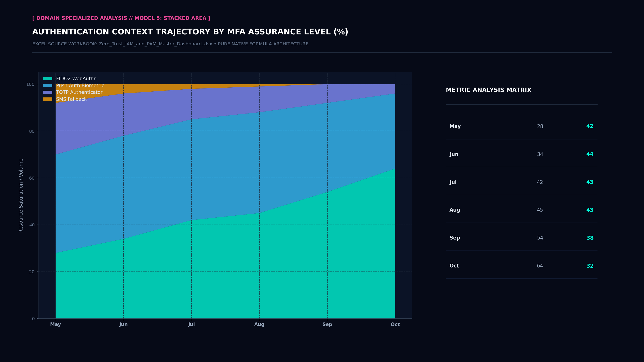Click highlighted 44 in the Jun row
The width and height of the screenshot is (644, 362).
tap(590, 154)
